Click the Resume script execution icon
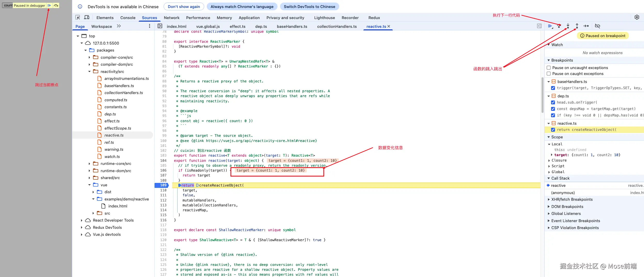The width and height of the screenshot is (644, 277). click(x=550, y=26)
